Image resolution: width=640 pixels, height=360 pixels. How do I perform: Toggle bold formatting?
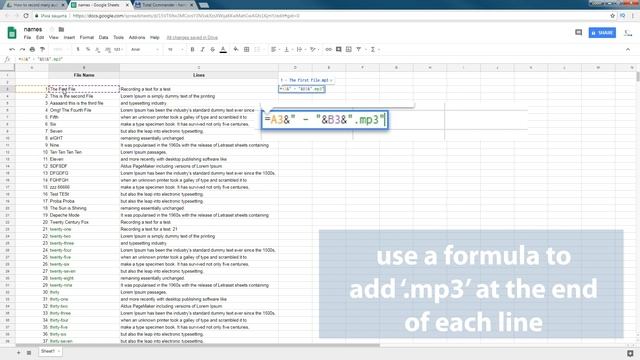[192, 49]
